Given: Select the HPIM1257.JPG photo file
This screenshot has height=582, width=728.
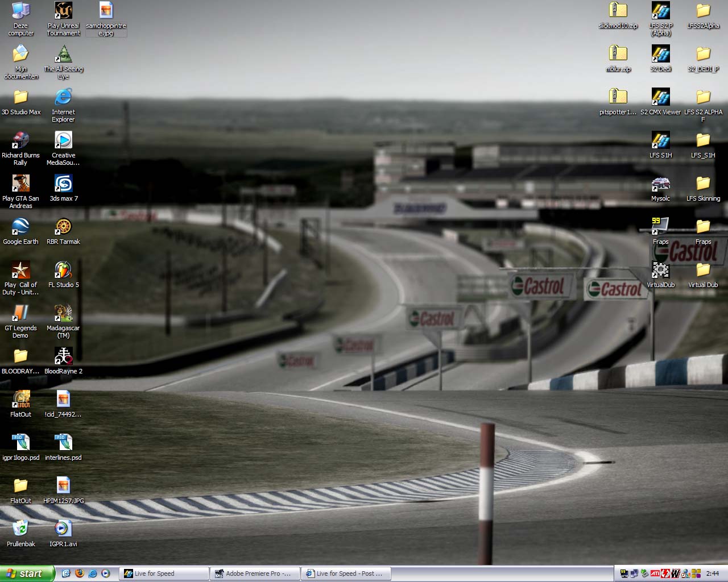Looking at the screenshot, I should (63, 490).
